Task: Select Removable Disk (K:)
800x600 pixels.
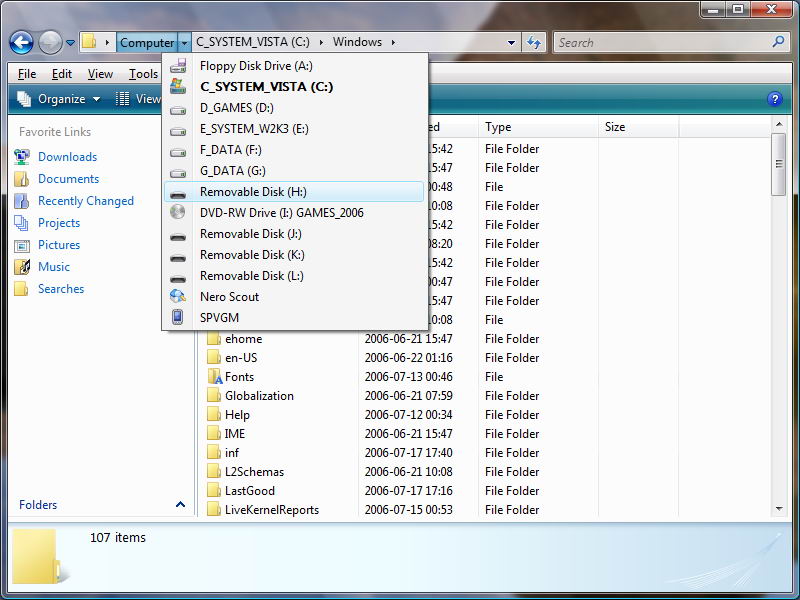Action: point(294,255)
